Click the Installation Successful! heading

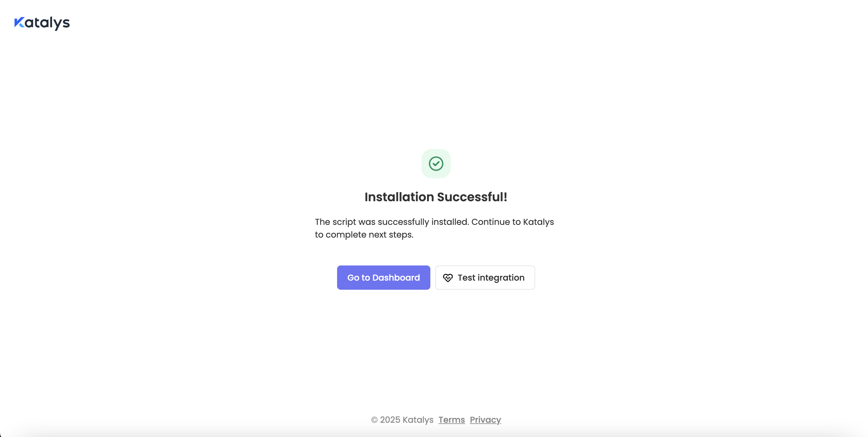click(436, 197)
